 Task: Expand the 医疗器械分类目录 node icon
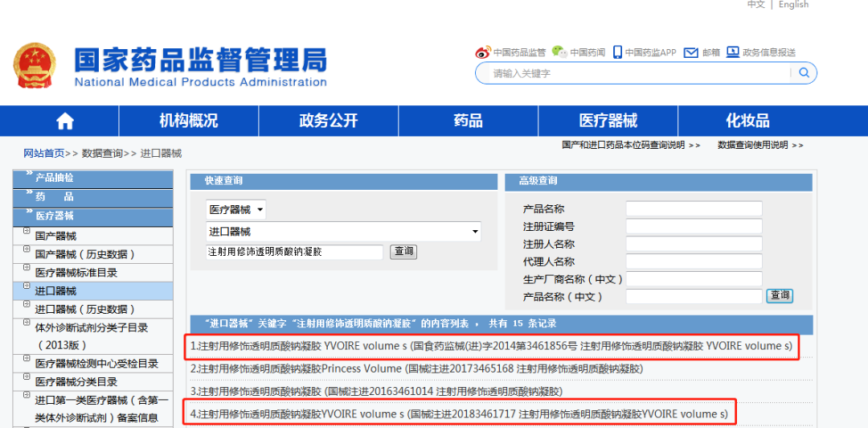point(26,377)
